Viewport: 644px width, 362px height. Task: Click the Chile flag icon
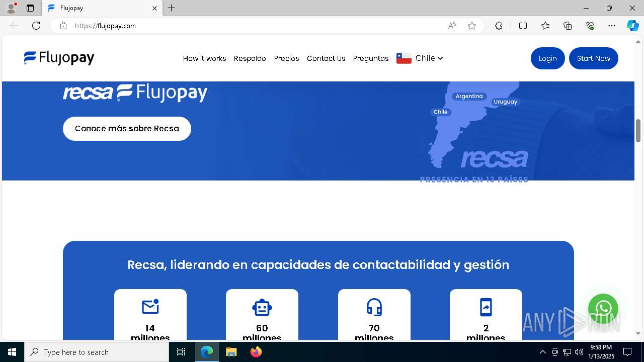(404, 58)
